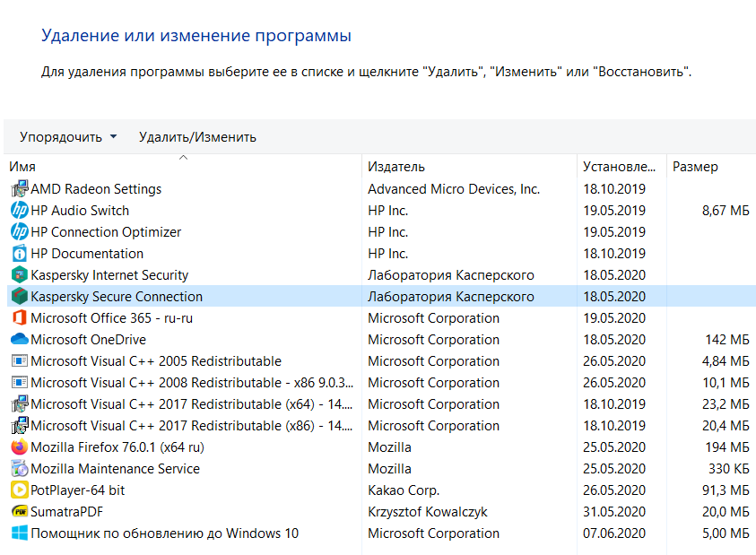
Task: Select the Kaspersky Secure Connection row
Action: tap(381, 296)
